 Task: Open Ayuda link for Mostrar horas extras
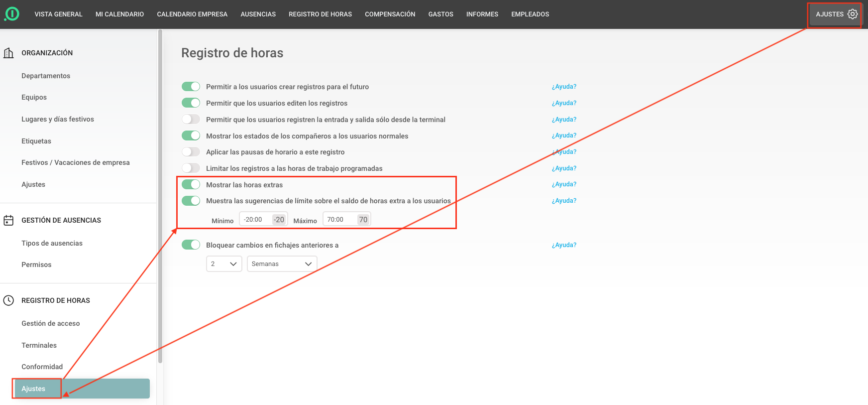[x=564, y=184]
